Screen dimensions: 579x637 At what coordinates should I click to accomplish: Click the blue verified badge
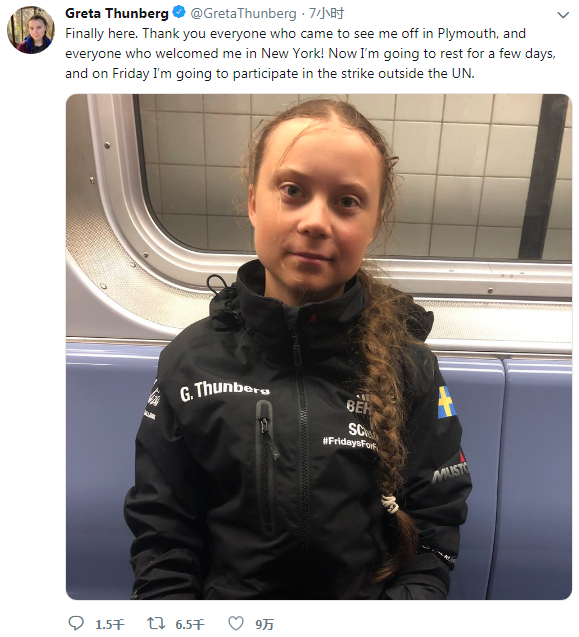[x=179, y=13]
